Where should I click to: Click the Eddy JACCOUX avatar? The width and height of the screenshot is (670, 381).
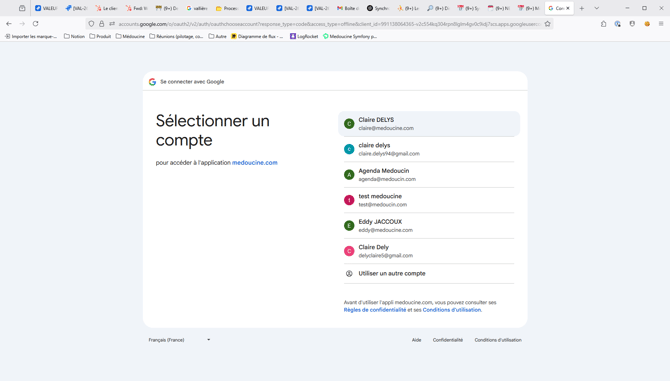349,226
